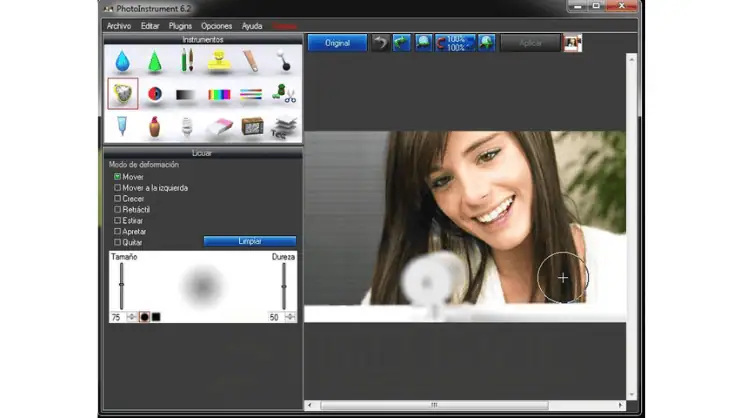
Task: Select the round brush shape swatch
Action: tap(145, 317)
